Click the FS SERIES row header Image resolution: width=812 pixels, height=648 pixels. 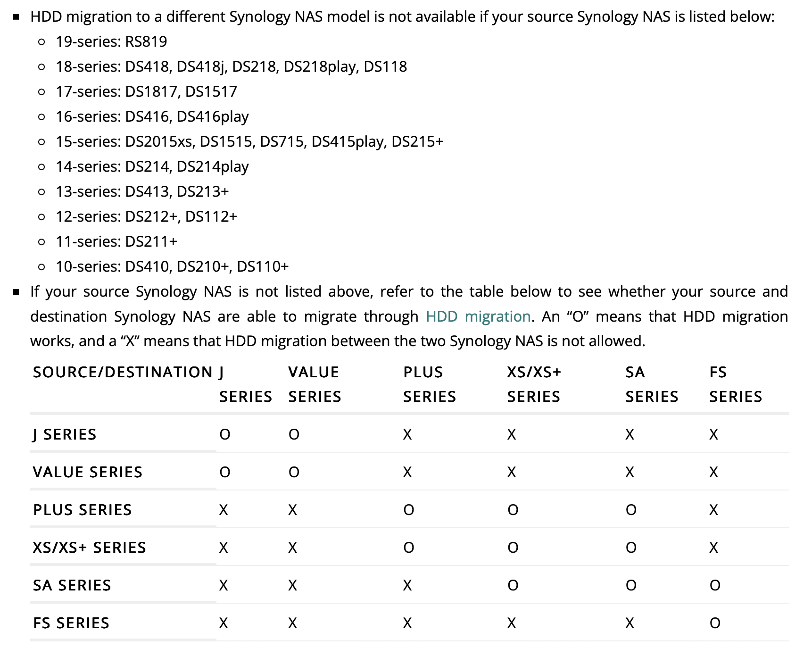(71, 623)
